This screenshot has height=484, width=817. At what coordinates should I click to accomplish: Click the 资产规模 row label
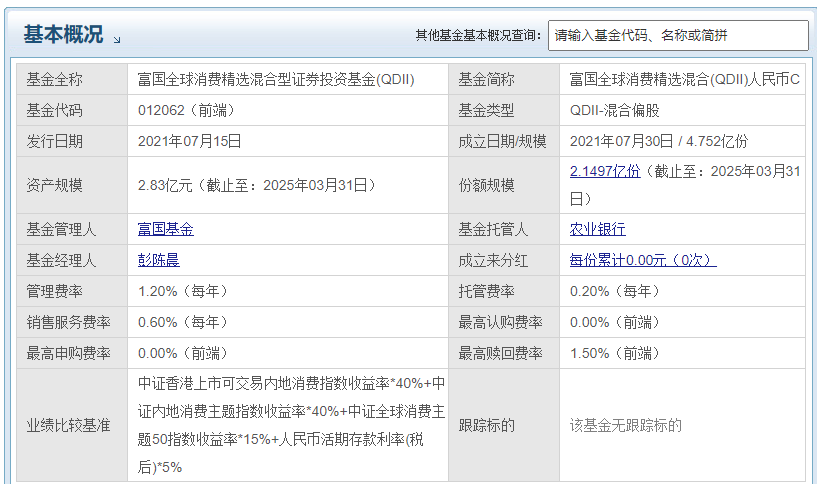pos(54,185)
